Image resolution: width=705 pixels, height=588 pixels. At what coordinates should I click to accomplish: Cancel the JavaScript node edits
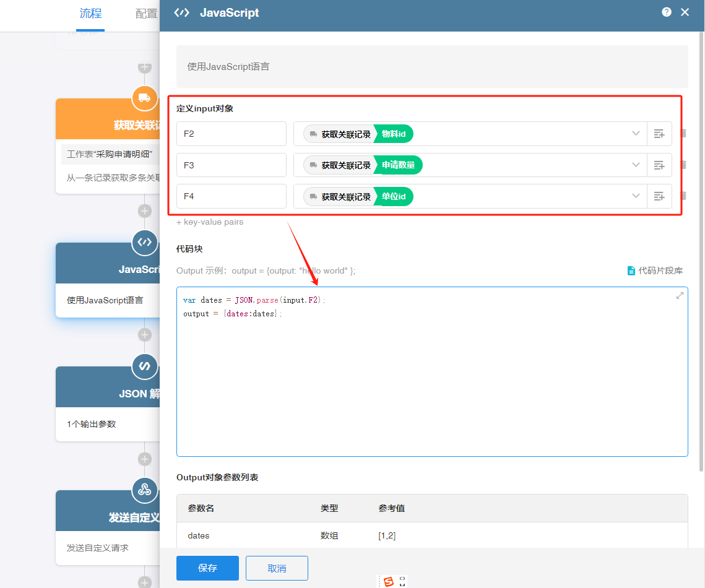(277, 568)
